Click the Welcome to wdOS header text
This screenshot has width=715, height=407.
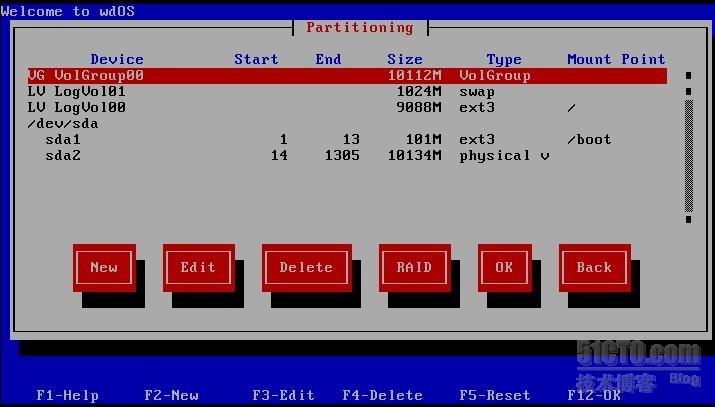[67, 11]
